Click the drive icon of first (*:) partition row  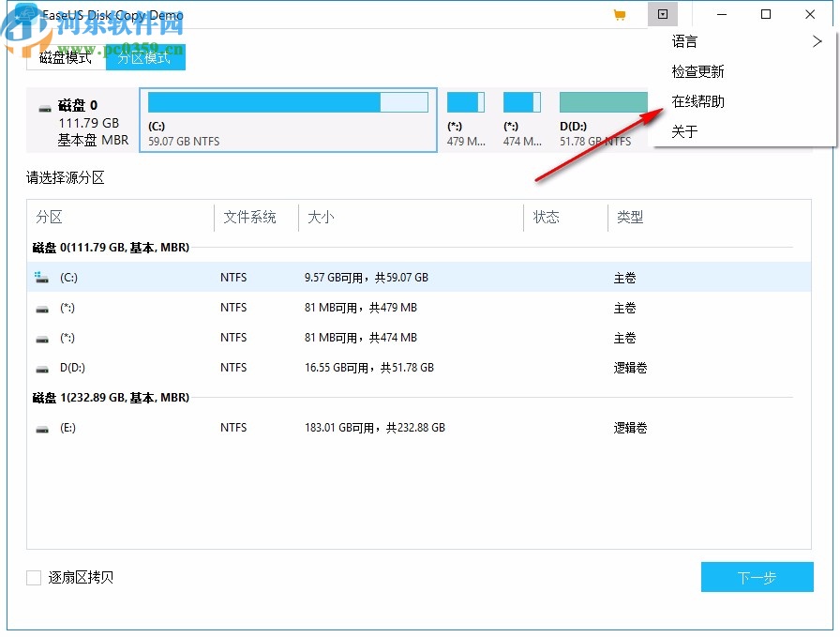point(41,307)
